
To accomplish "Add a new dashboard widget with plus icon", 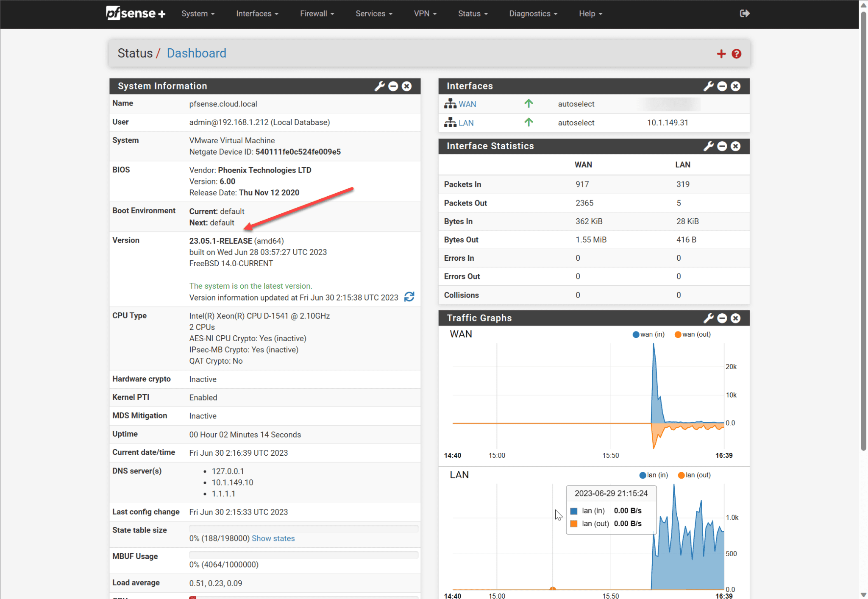I will tap(721, 53).
